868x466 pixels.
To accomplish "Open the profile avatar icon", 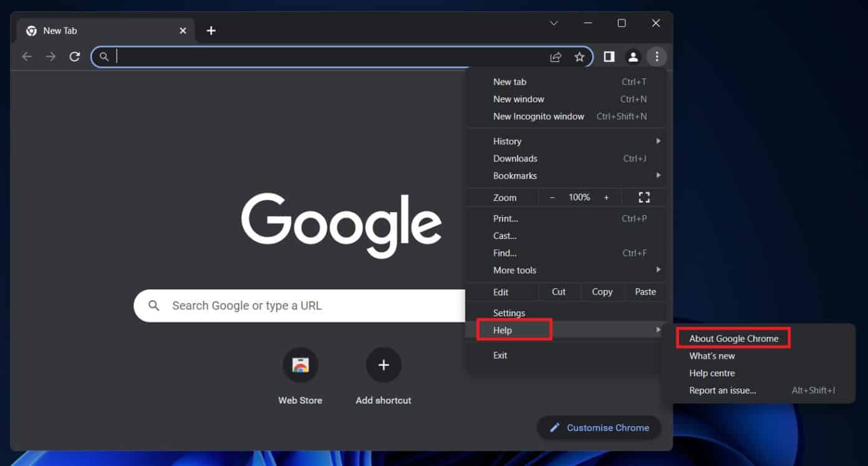I will 633,57.
